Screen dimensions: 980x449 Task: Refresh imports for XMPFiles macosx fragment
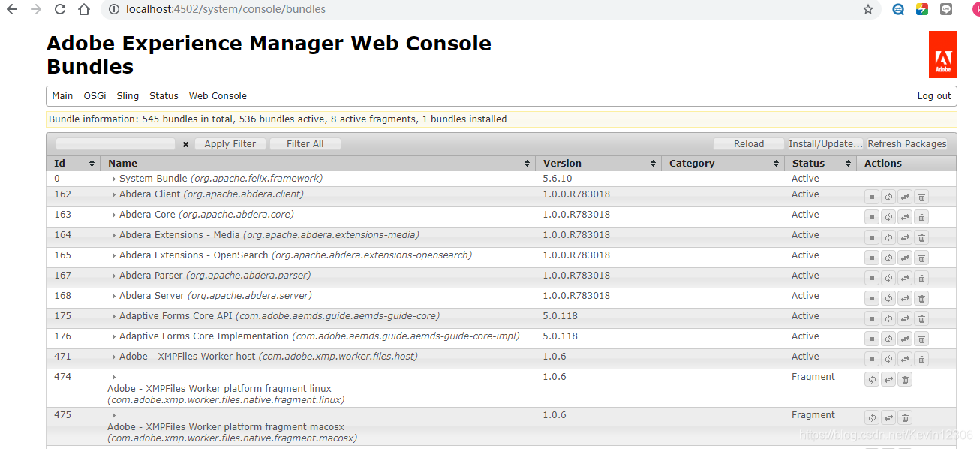tap(871, 417)
